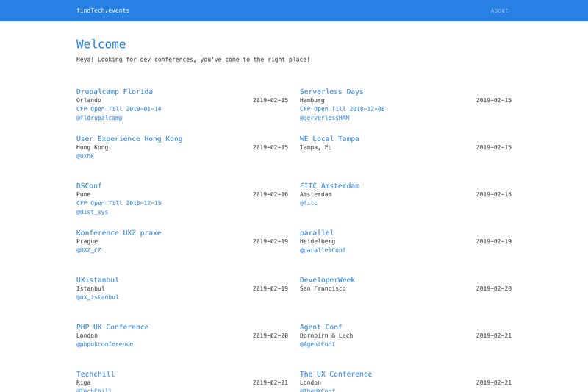588x392 pixels.
Task: Open the findTech.events home link
Action: 103,10
